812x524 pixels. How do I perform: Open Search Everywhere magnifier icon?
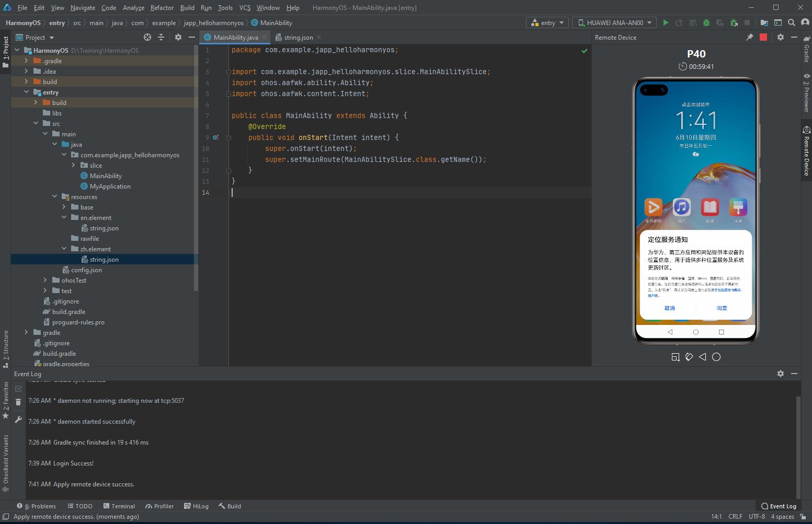(x=792, y=23)
